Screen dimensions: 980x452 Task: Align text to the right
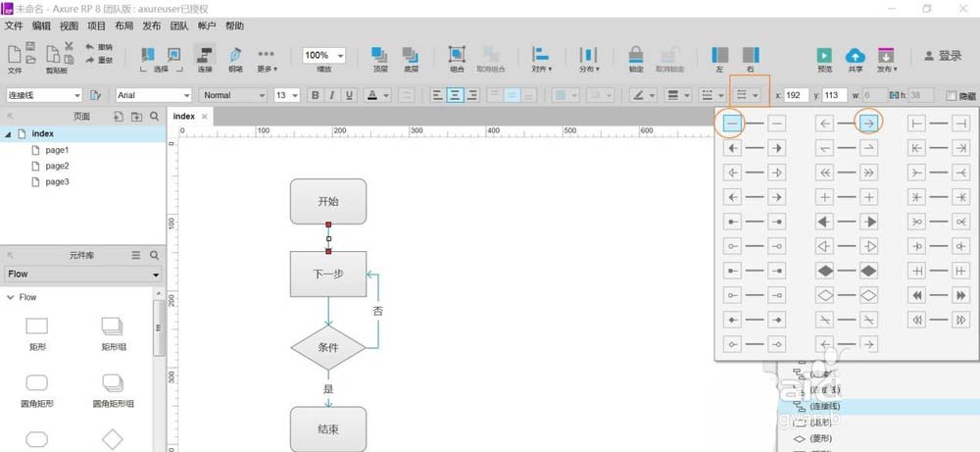(472, 95)
